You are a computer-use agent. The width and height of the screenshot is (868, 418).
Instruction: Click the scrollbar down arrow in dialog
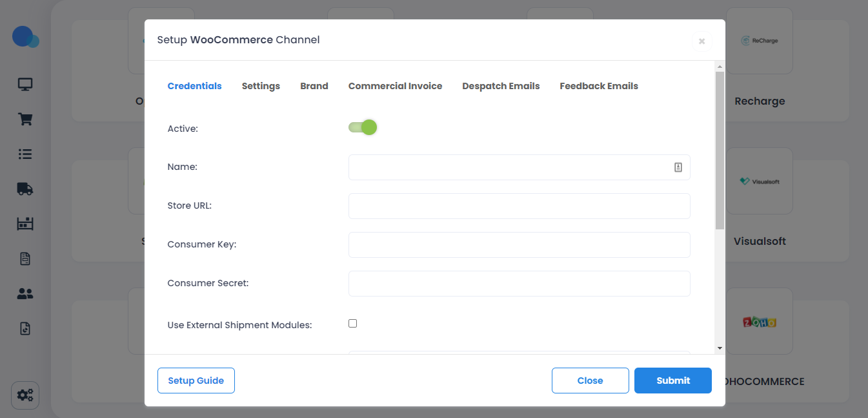click(720, 348)
